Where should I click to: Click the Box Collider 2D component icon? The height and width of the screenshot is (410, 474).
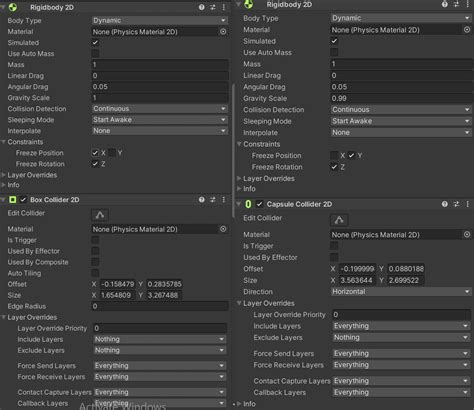(13, 200)
